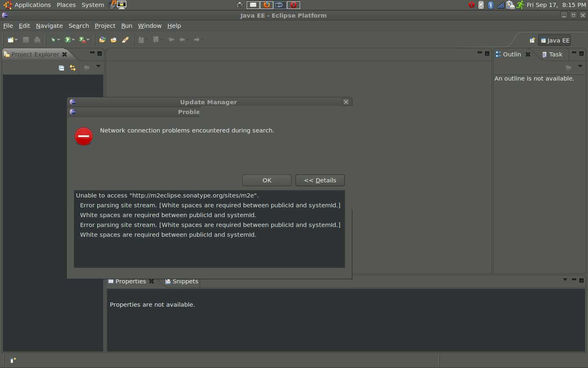Select the Java EE perspective button

pos(555,40)
